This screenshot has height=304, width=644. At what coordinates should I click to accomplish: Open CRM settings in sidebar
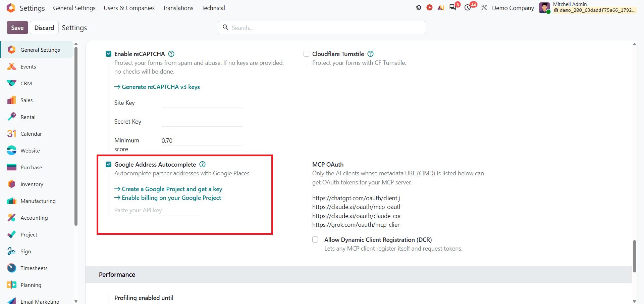pos(37,83)
